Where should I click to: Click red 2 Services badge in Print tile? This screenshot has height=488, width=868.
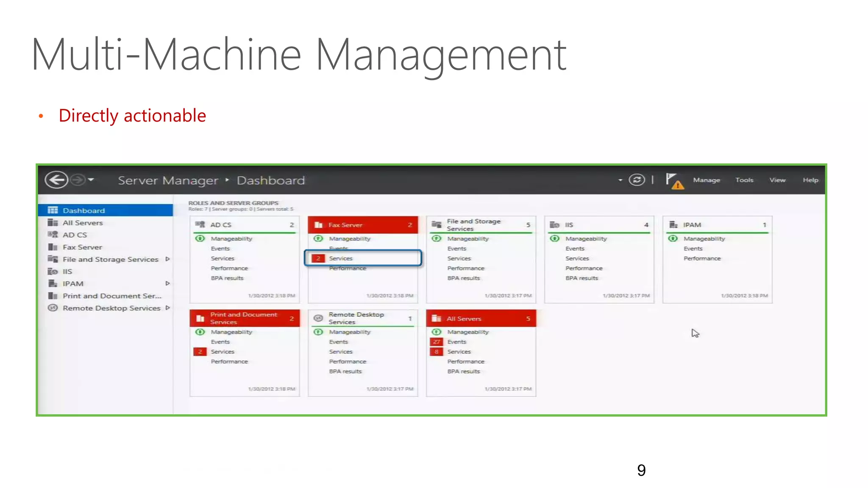coord(200,352)
